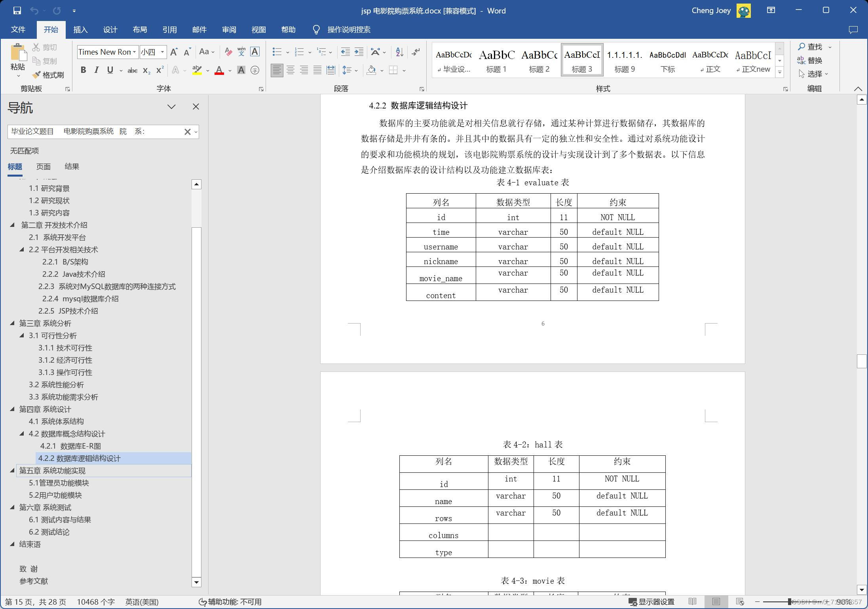Click the distributed alignment icon

(x=331, y=70)
